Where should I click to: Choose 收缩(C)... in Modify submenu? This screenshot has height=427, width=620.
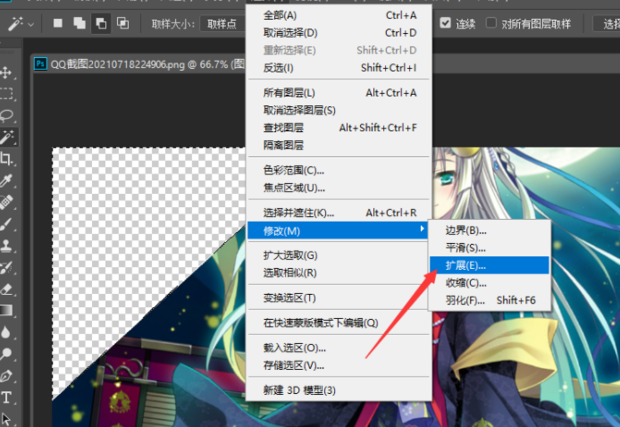pyautogui.click(x=490, y=283)
